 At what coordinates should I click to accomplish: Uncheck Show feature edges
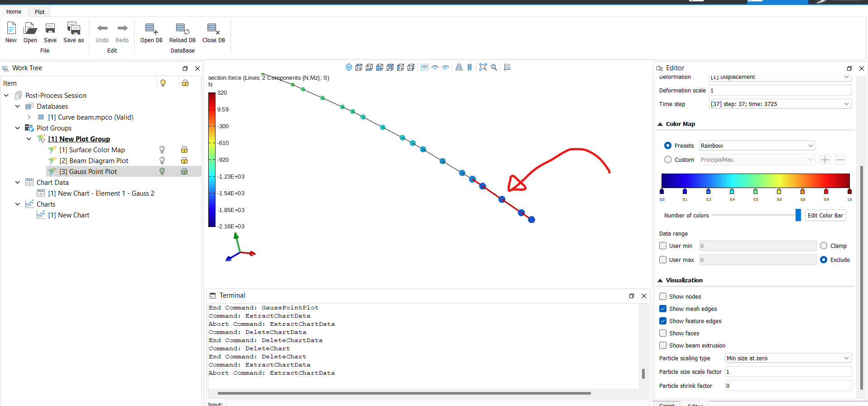[x=663, y=321]
